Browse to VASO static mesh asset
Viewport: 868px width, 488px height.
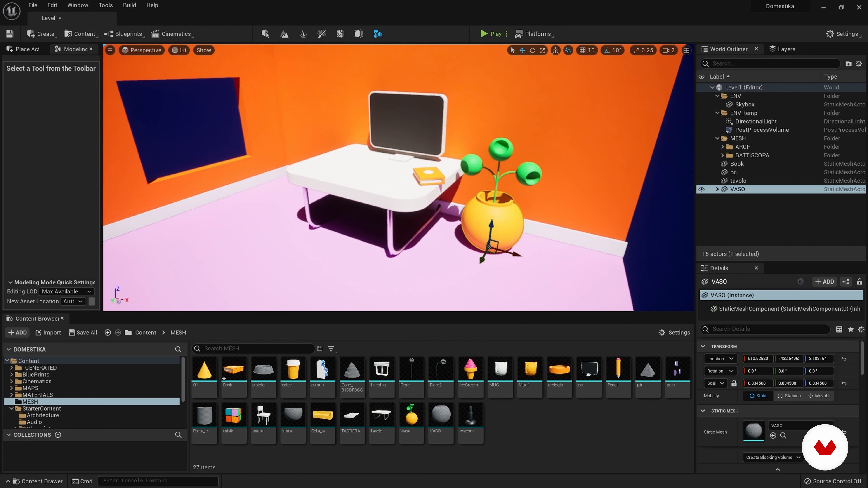click(783, 435)
